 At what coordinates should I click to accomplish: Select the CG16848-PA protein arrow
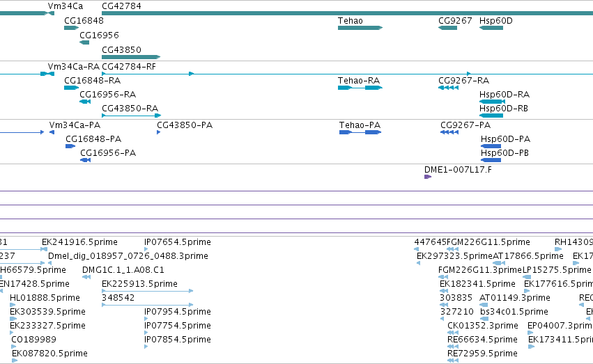pyautogui.click(x=70, y=146)
